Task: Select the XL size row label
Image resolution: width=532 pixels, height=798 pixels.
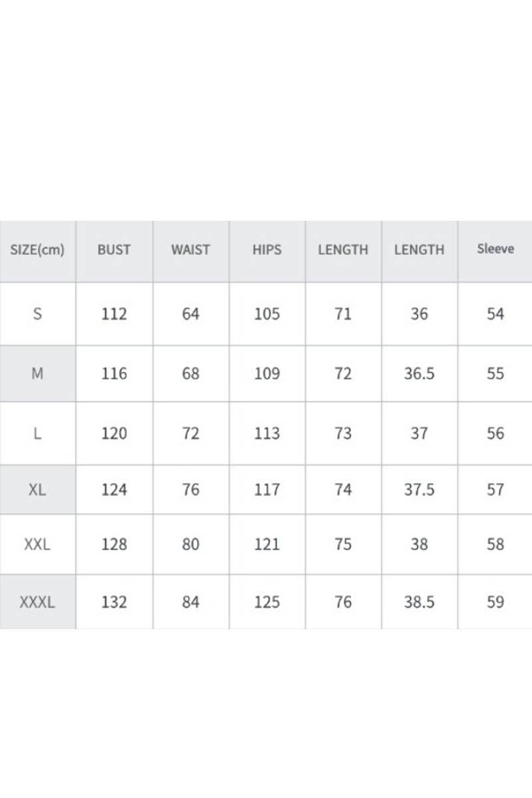Action: tap(37, 490)
